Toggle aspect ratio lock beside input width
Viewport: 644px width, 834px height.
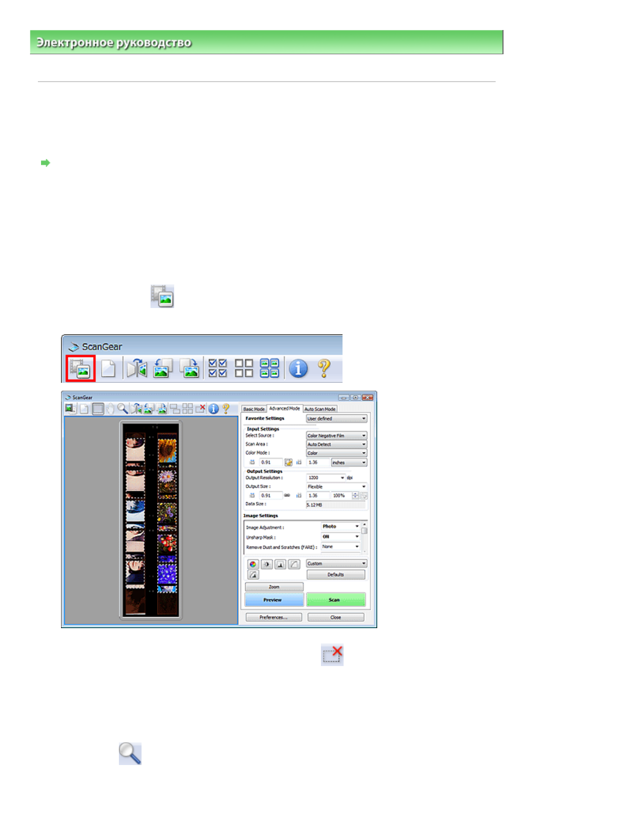coord(288,462)
